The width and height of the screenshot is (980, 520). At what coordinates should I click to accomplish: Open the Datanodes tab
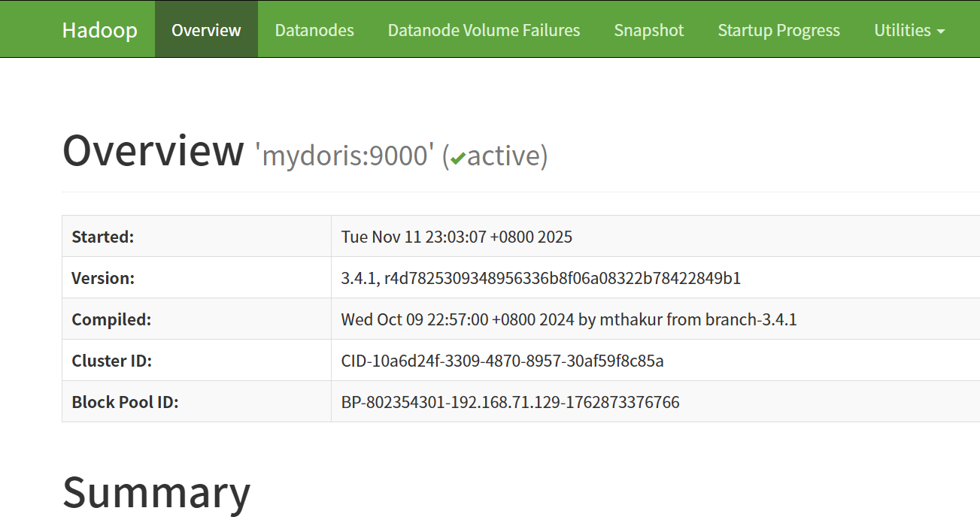click(314, 30)
